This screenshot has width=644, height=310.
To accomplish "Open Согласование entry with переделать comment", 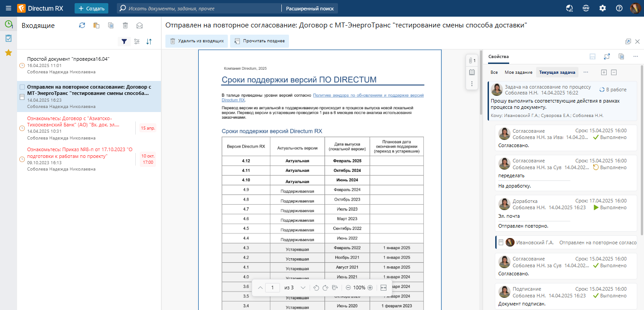I will coord(566,173).
